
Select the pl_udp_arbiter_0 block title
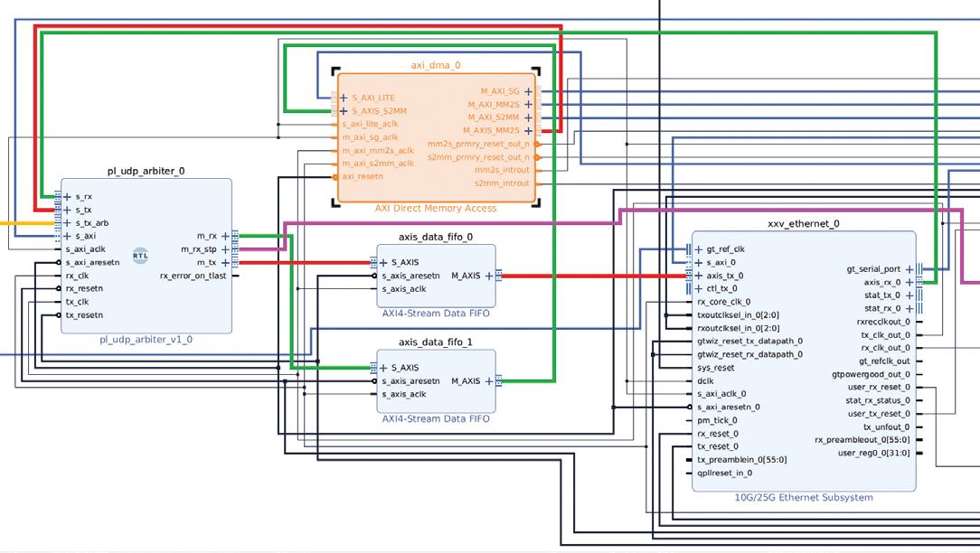pos(146,171)
